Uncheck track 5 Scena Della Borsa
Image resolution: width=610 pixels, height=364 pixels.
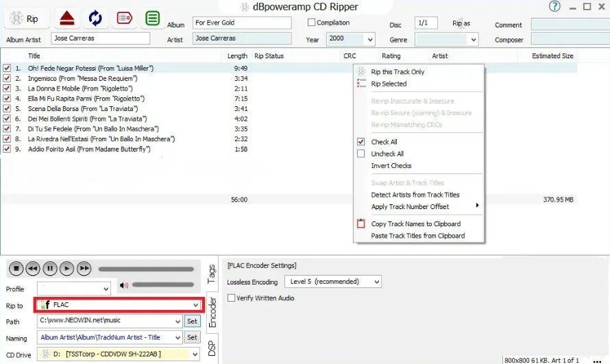click(x=7, y=108)
